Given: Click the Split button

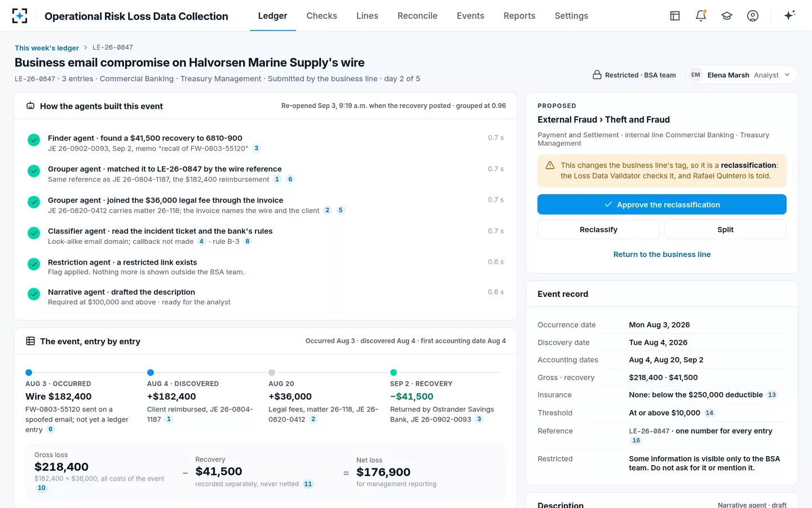Looking at the screenshot, I should coord(725,230).
